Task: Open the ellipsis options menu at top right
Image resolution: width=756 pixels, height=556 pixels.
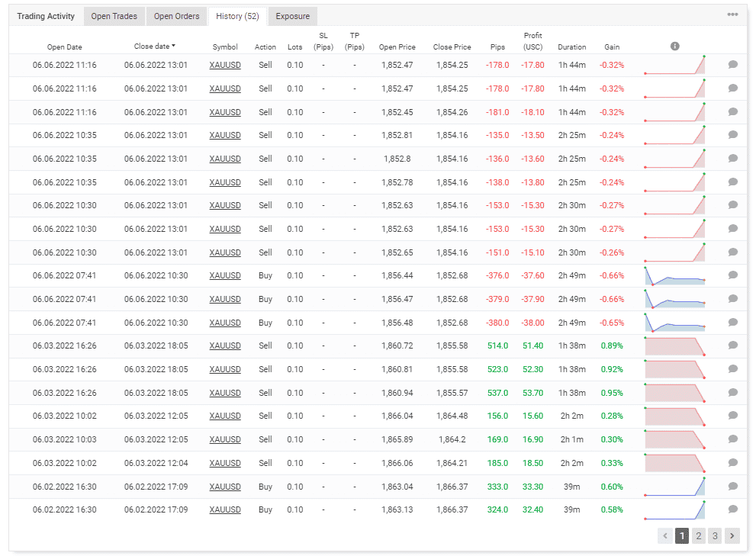Action: pyautogui.click(x=732, y=13)
